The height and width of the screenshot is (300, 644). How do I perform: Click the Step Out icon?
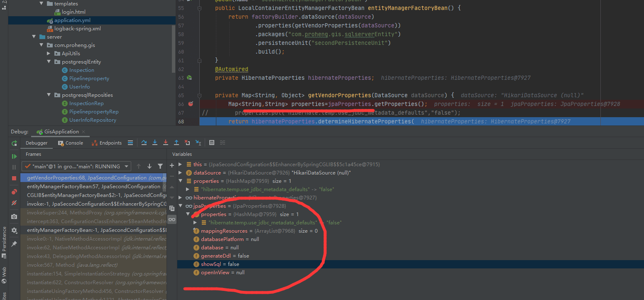(x=176, y=143)
